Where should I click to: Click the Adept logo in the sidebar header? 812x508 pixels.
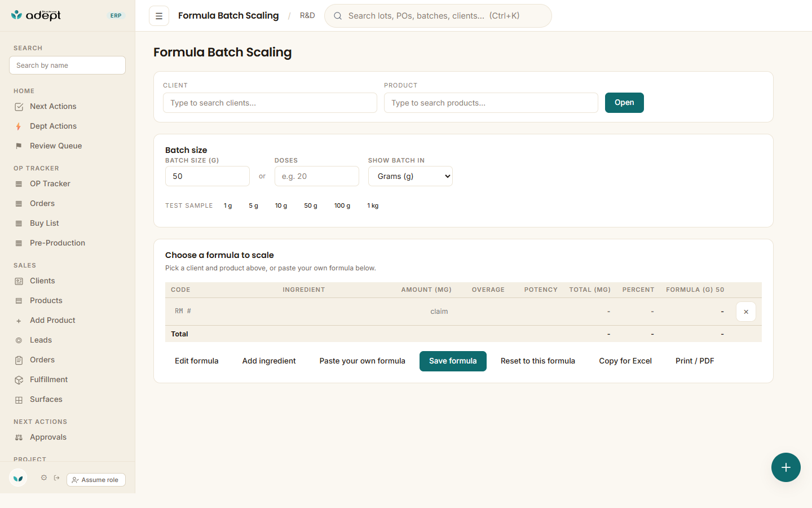click(x=36, y=15)
